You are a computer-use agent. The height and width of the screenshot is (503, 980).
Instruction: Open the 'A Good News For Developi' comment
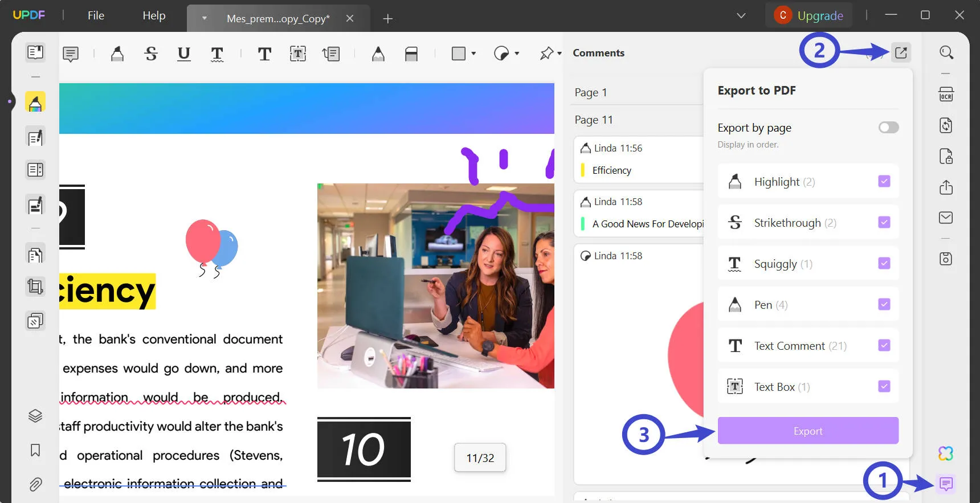[x=639, y=214]
